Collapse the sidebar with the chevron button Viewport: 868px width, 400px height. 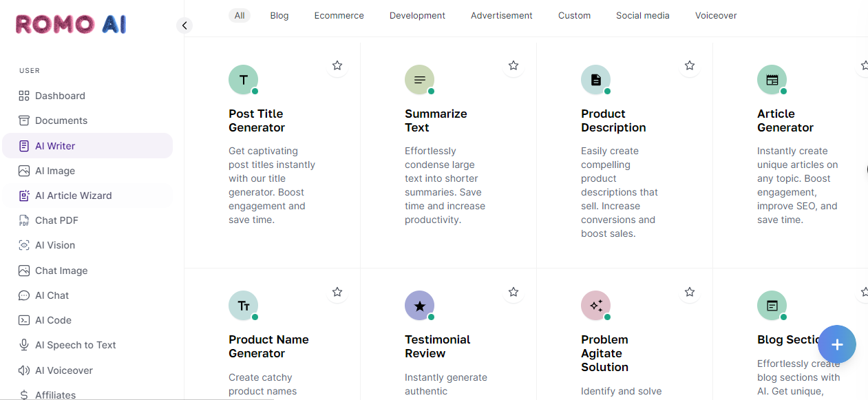184,25
